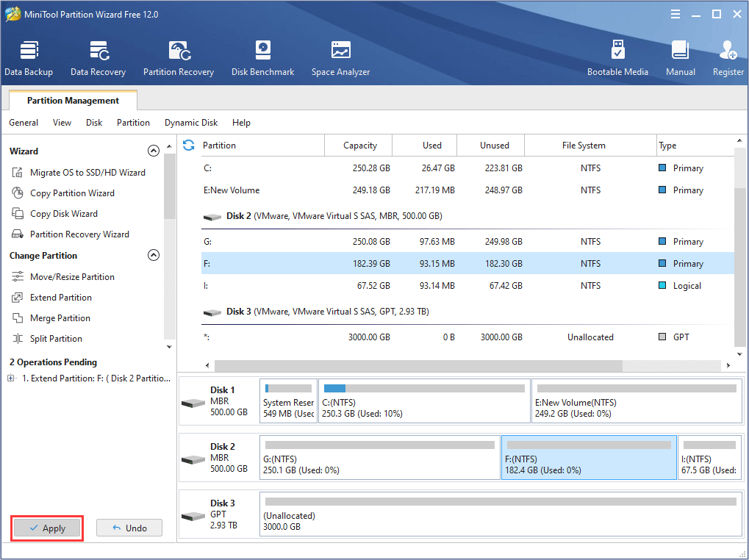The height and width of the screenshot is (560, 749).
Task: Open the Dynamic Disk menu
Action: click(x=191, y=123)
